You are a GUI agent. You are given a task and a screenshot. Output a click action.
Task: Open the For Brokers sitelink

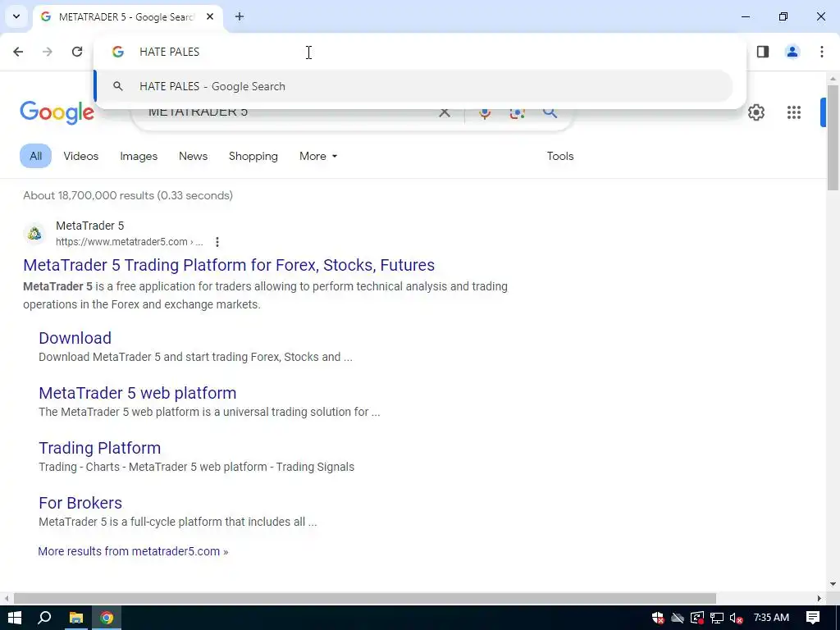[x=80, y=503]
